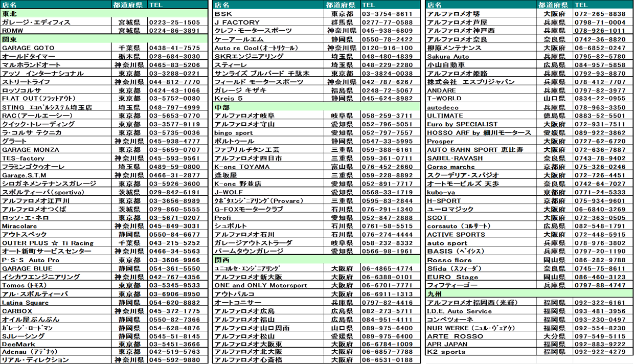
Task: Click the Garage.S.T.M cell
Action: click(56, 175)
